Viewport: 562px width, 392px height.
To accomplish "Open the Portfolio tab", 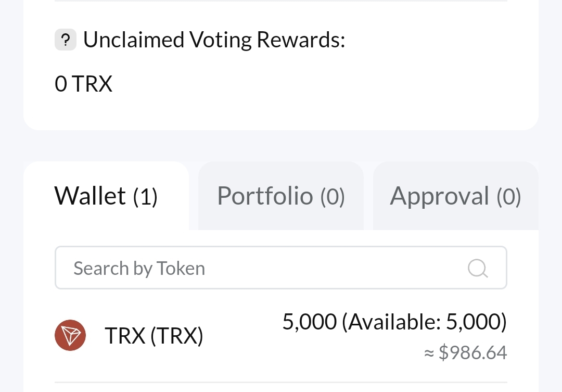I will (x=280, y=196).
